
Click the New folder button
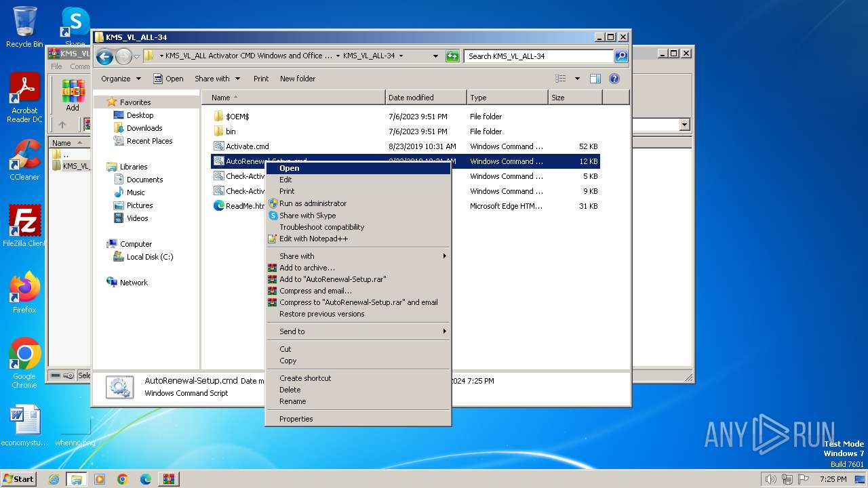(298, 79)
